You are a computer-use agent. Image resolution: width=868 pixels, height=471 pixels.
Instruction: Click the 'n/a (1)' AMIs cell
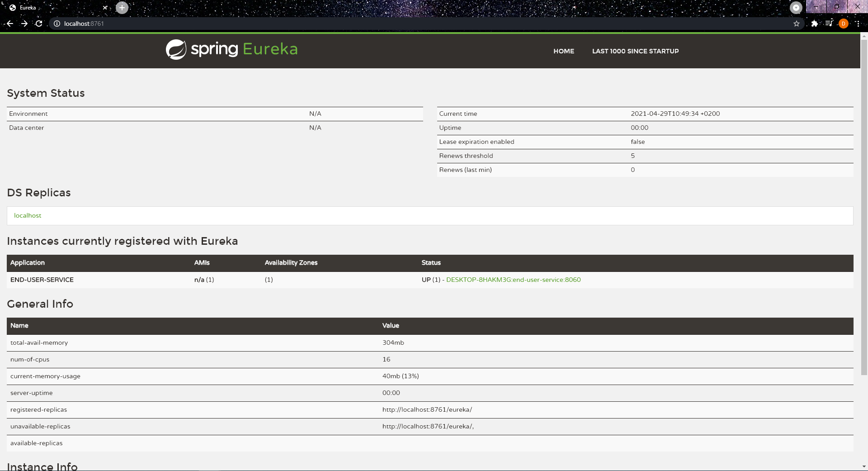point(204,280)
